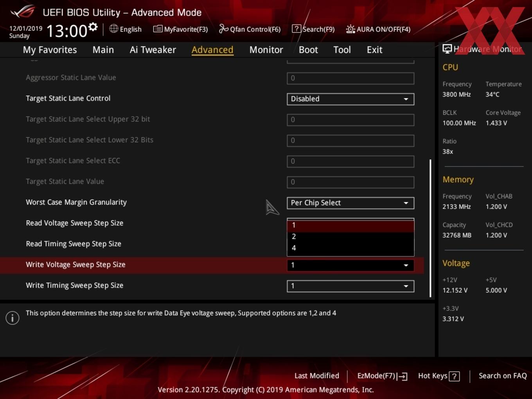The height and width of the screenshot is (399, 532).
Task: Click the CPU Ratio value 38x
Action: click(x=448, y=151)
